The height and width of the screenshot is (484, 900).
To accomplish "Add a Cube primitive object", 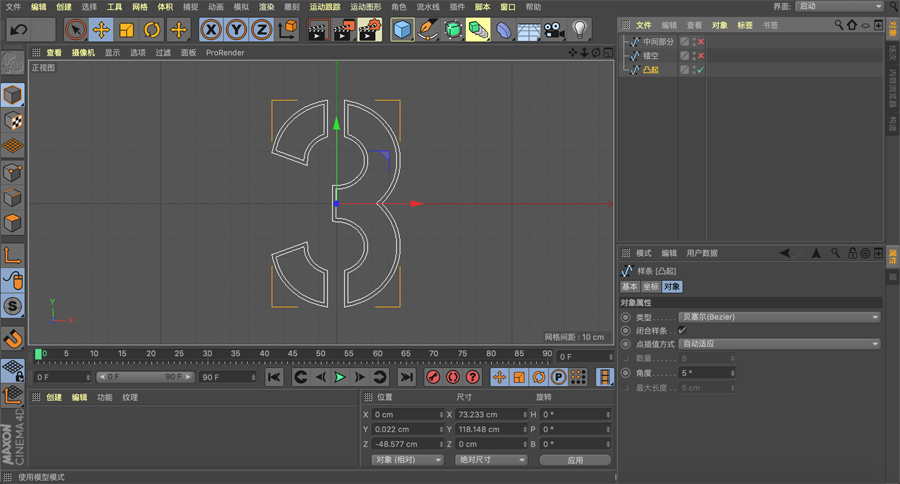I will tap(402, 30).
